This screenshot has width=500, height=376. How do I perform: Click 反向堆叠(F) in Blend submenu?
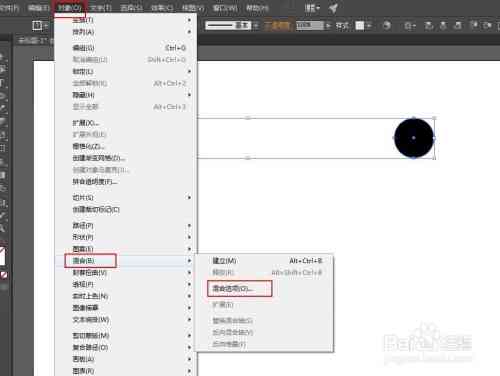coord(264,344)
